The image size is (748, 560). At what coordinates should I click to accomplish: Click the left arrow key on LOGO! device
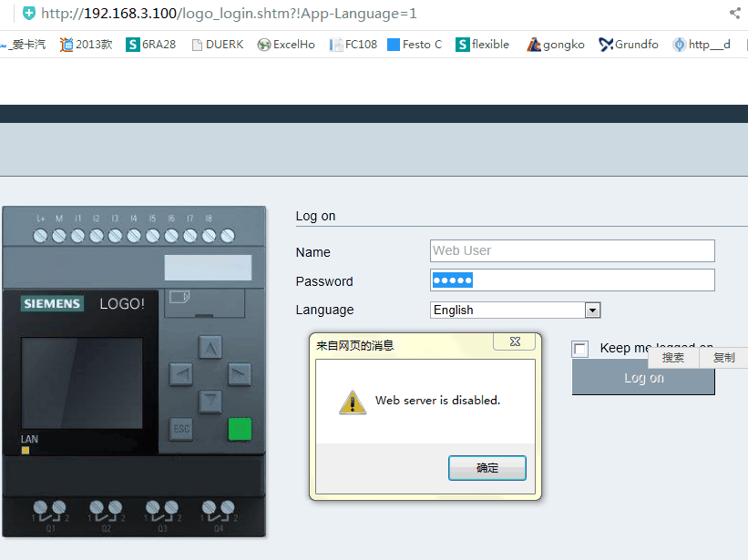180,374
